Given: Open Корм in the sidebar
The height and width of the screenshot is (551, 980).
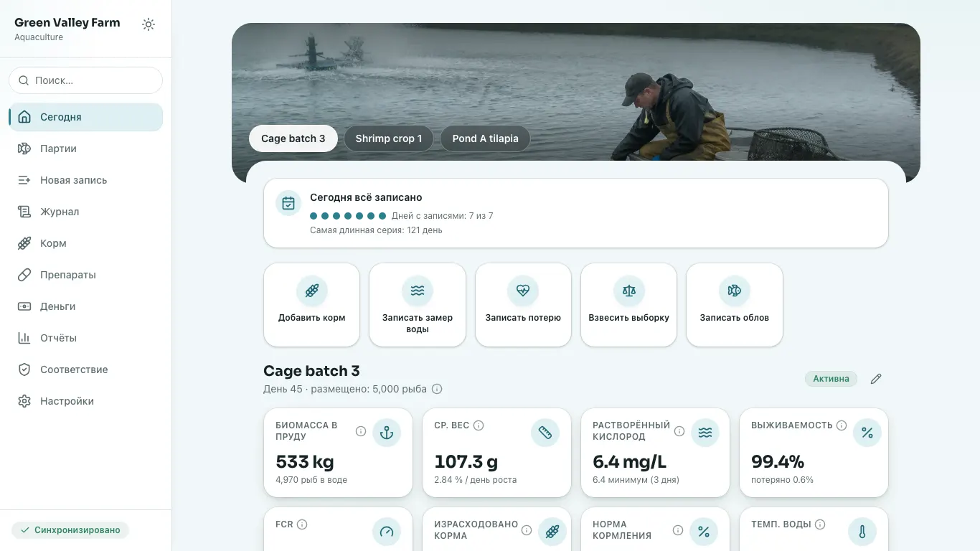Looking at the screenshot, I should [x=86, y=243].
